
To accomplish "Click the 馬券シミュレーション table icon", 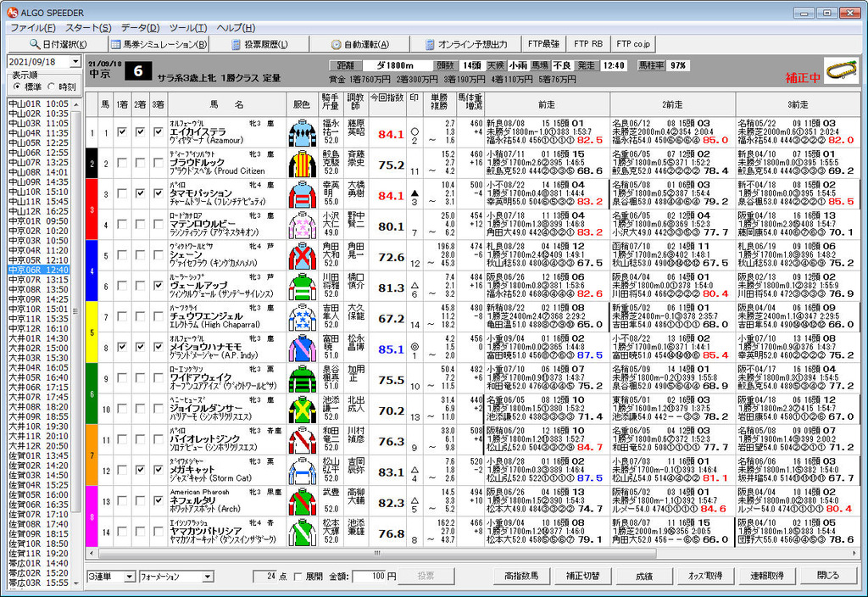I will pos(115,44).
